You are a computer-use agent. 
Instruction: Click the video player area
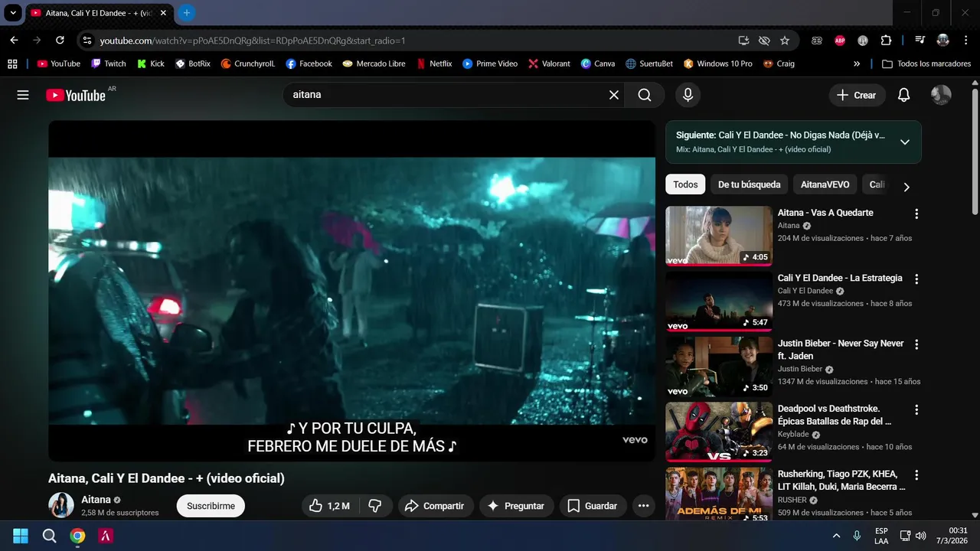pos(351,291)
